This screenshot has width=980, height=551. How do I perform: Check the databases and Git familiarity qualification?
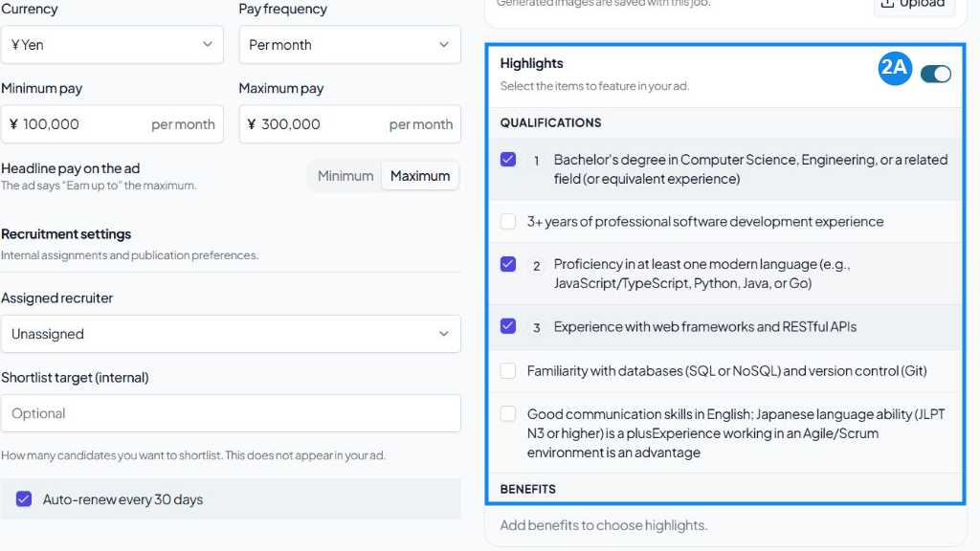click(508, 370)
